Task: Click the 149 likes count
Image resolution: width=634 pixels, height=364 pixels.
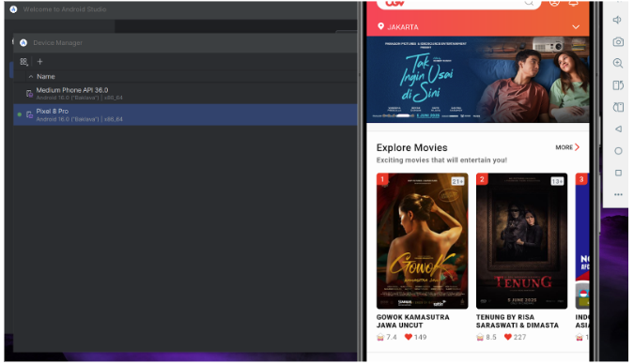Action: point(420,337)
